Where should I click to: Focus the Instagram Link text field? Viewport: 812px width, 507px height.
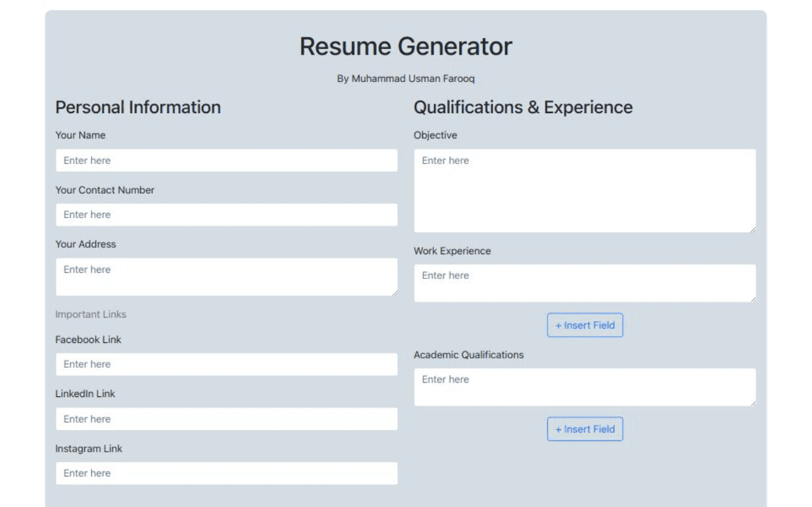point(226,473)
